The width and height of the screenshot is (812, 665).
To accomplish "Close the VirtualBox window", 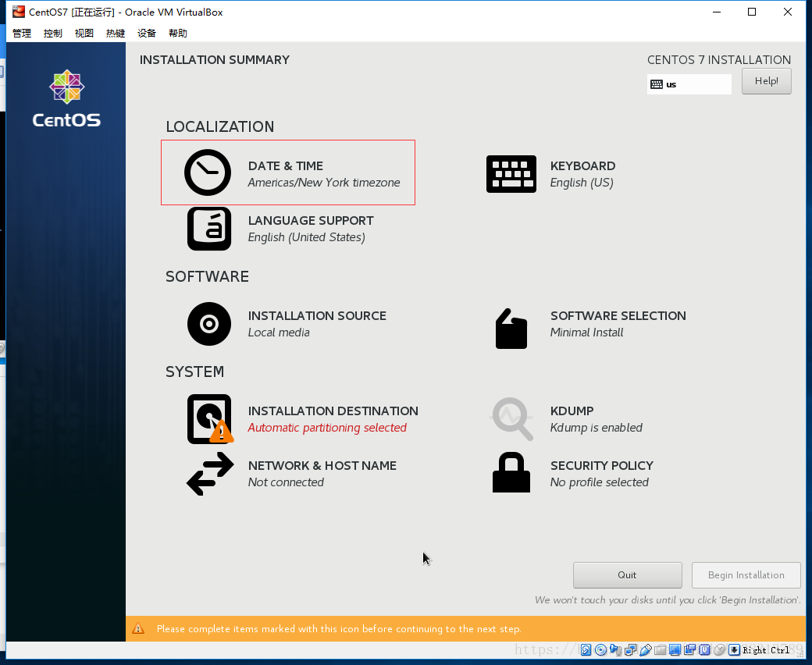I will [788, 12].
